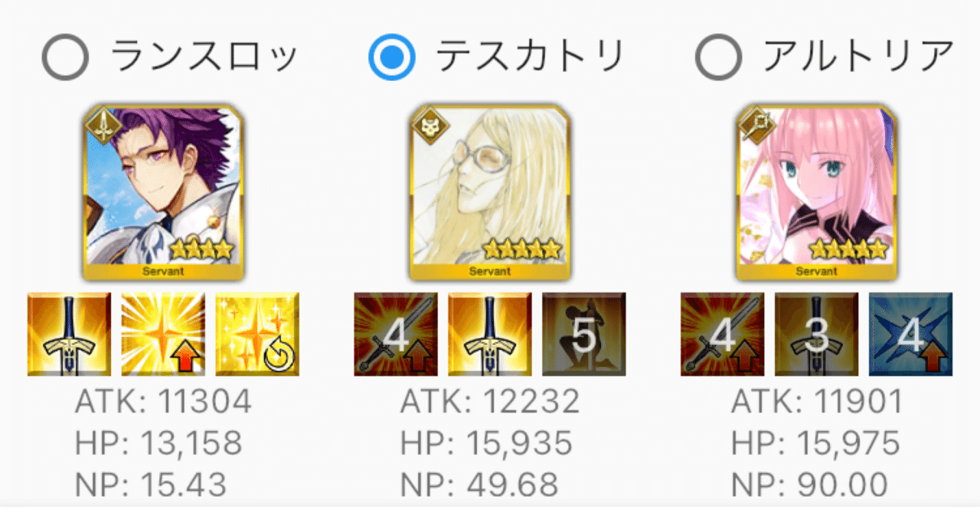Tap Tezcatlipoca's attack-up skill showing 4
The image size is (980, 513).
pos(396,334)
